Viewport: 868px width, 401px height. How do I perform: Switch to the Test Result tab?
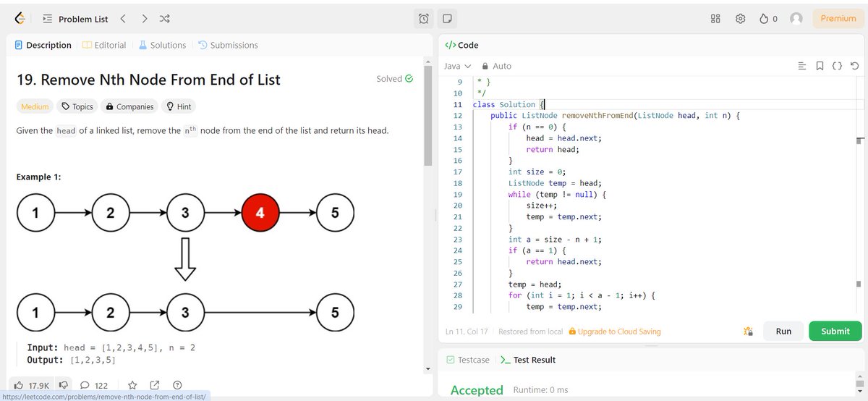coord(527,360)
